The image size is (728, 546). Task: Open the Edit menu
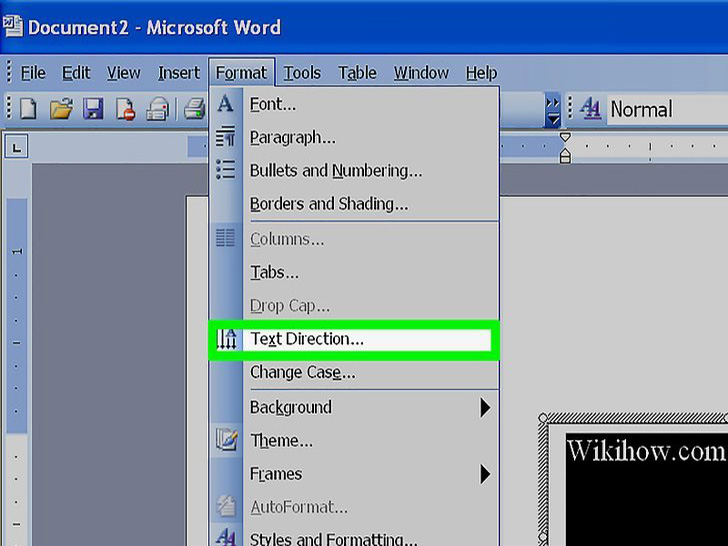tap(76, 73)
